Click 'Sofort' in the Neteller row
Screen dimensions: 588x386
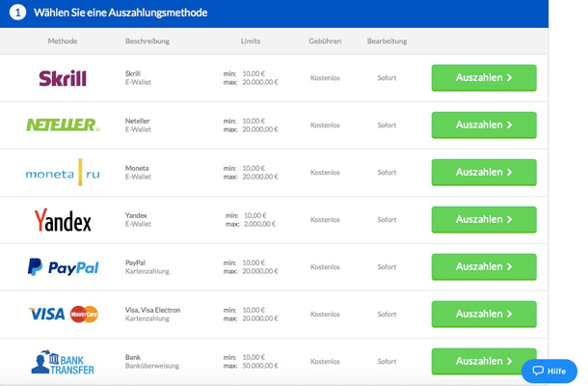point(387,125)
